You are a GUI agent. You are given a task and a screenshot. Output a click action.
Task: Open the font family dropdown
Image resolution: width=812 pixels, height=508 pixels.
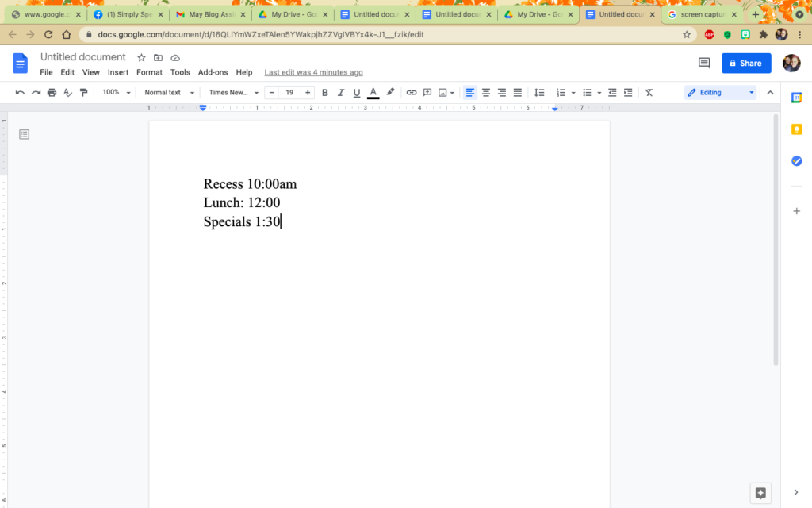[232, 92]
